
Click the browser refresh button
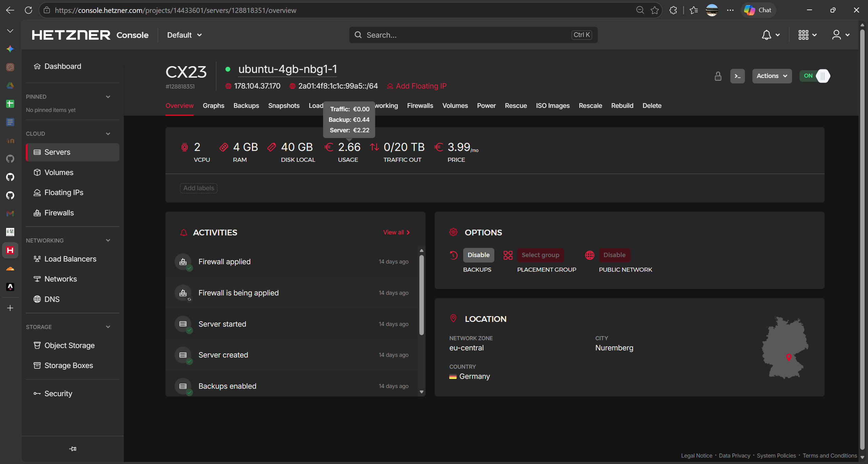tap(28, 10)
